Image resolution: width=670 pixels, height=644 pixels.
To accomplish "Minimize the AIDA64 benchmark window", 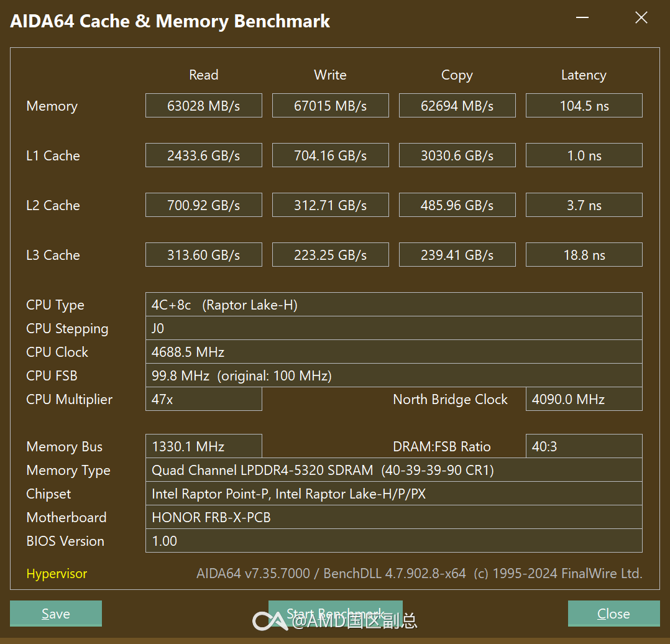I will (582, 17).
